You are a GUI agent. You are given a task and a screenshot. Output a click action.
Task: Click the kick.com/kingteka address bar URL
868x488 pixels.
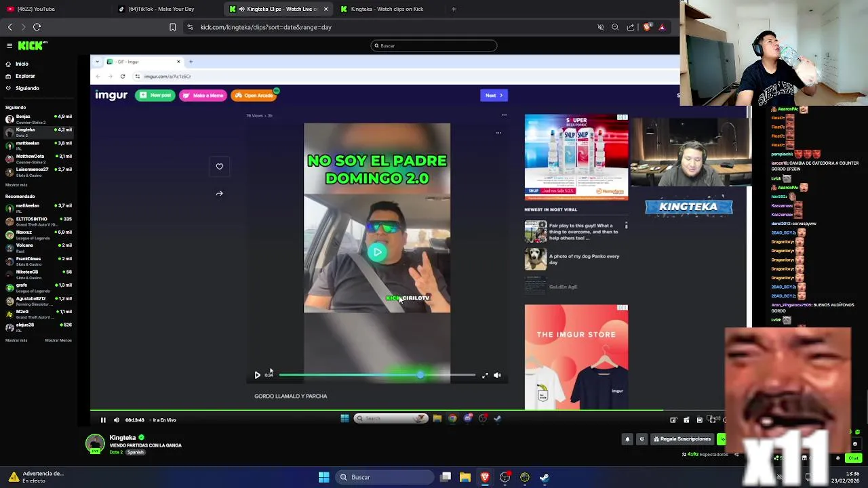tap(266, 27)
